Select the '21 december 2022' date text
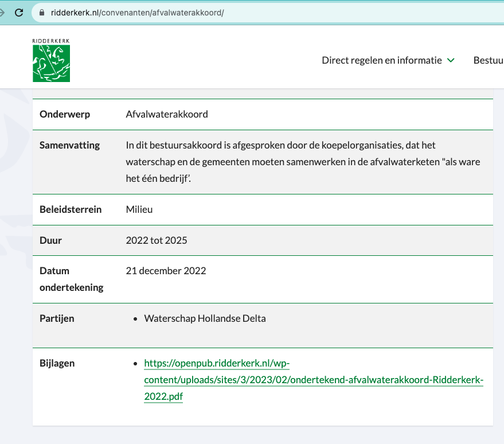 [x=166, y=270]
